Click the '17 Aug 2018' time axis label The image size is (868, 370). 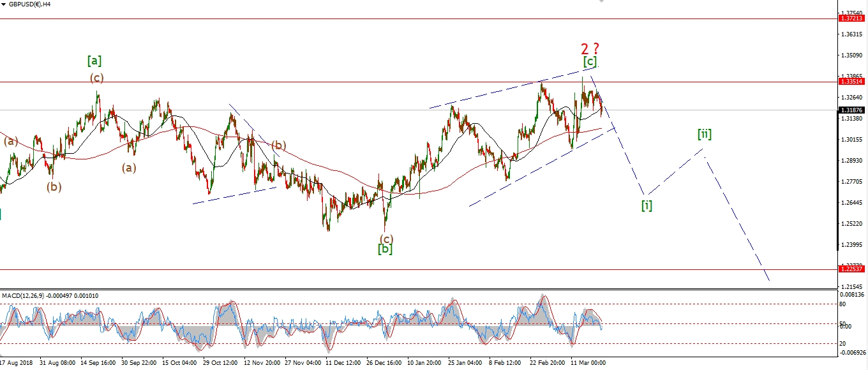click(x=19, y=362)
